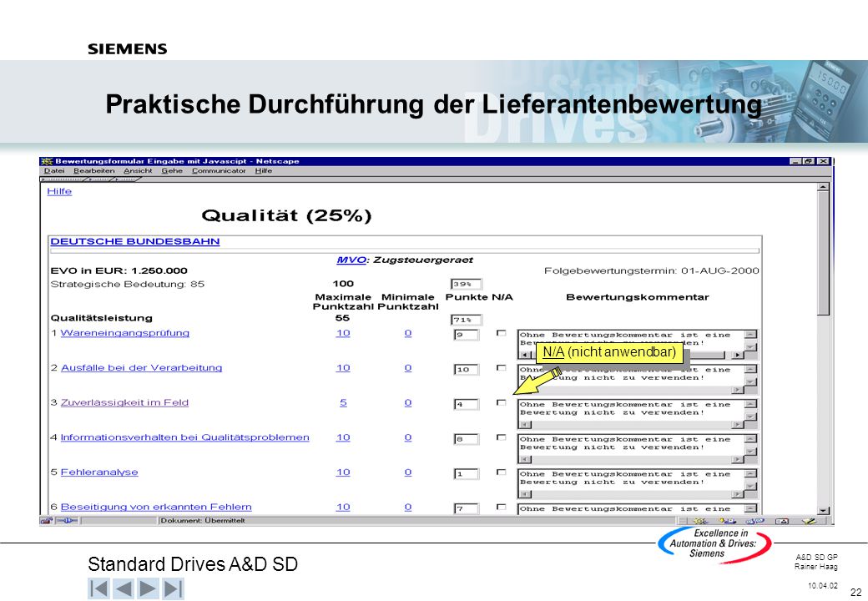Open the Gehe menu
This screenshot has height=601, width=868.
172,171
